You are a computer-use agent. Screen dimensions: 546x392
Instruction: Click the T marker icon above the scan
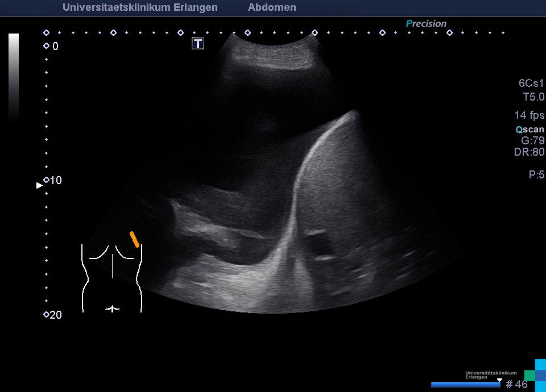coord(197,43)
